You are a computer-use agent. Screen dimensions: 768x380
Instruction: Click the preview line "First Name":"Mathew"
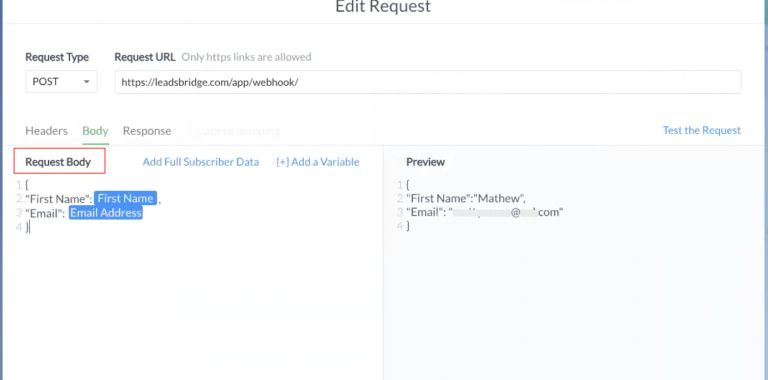pyautogui.click(x=466, y=198)
